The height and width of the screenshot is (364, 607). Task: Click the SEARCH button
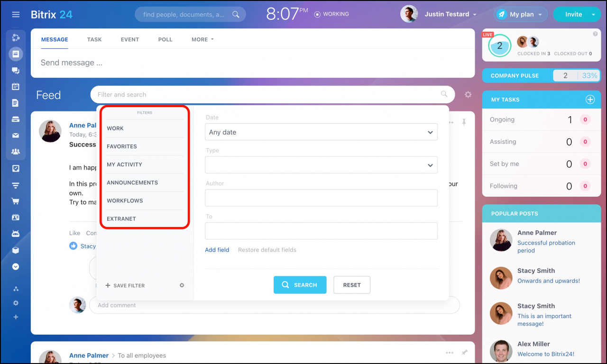[x=300, y=285]
